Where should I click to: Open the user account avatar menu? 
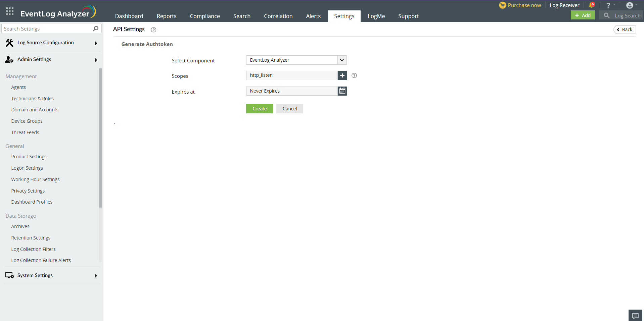click(630, 5)
